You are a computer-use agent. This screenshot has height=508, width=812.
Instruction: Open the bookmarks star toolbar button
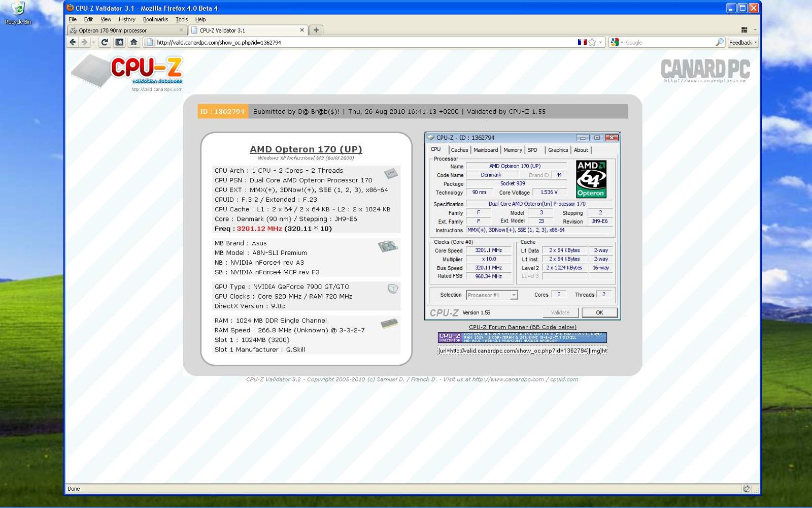pyautogui.click(x=119, y=42)
